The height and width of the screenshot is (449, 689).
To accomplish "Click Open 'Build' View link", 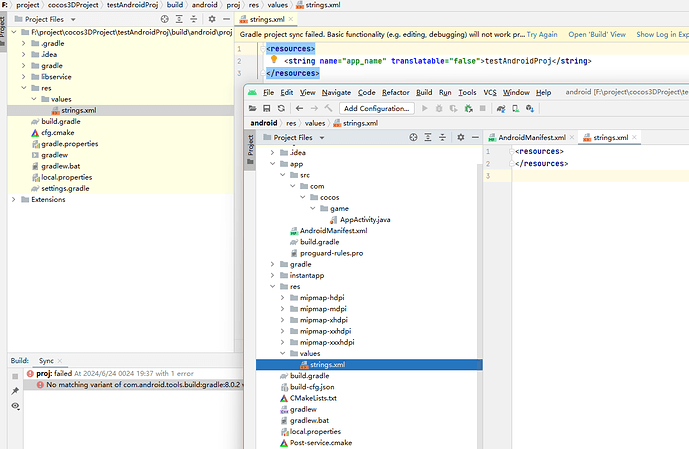I will 597,34.
